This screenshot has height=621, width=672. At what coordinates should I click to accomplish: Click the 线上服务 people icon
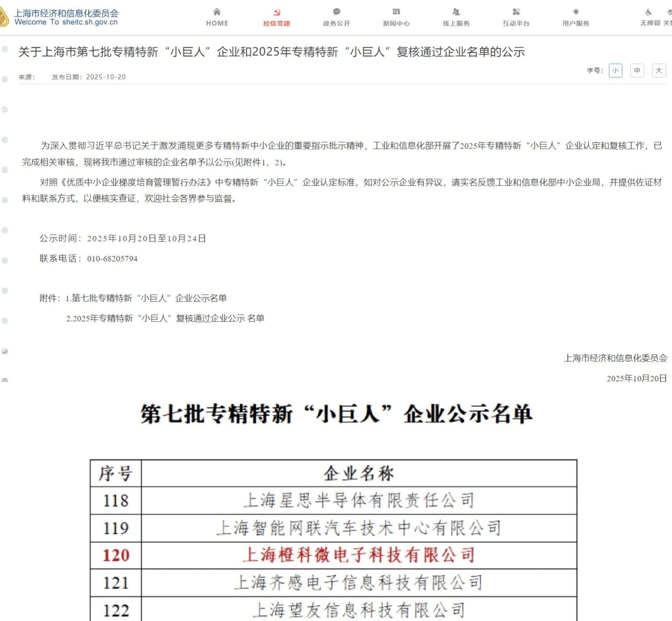coord(456,12)
